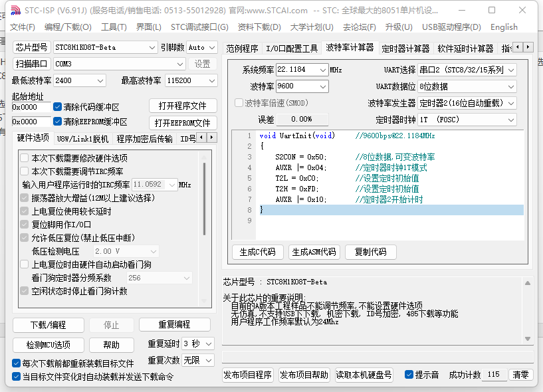543x392 pixels.
Task: Open STC调试接口(G) menu
Action: 199,27
